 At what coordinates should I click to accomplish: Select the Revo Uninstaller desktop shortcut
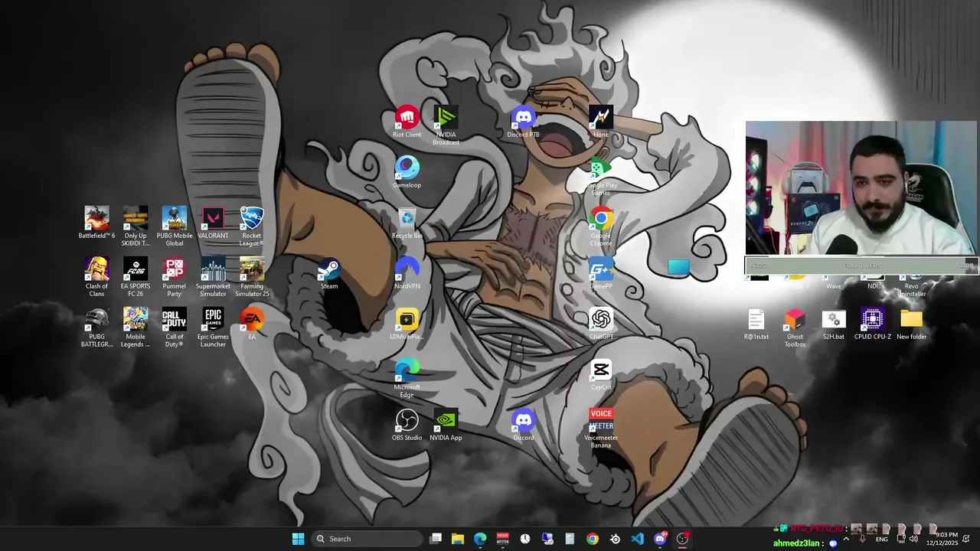coord(911,287)
